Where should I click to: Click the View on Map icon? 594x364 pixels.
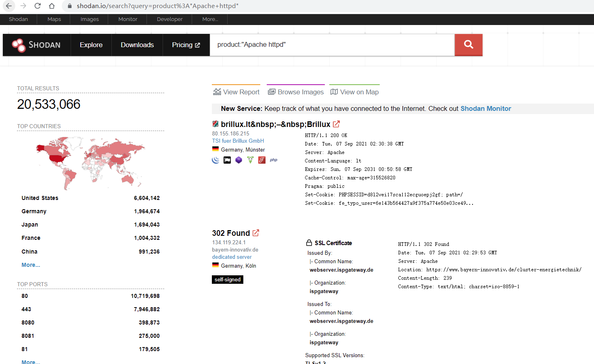pos(334,92)
